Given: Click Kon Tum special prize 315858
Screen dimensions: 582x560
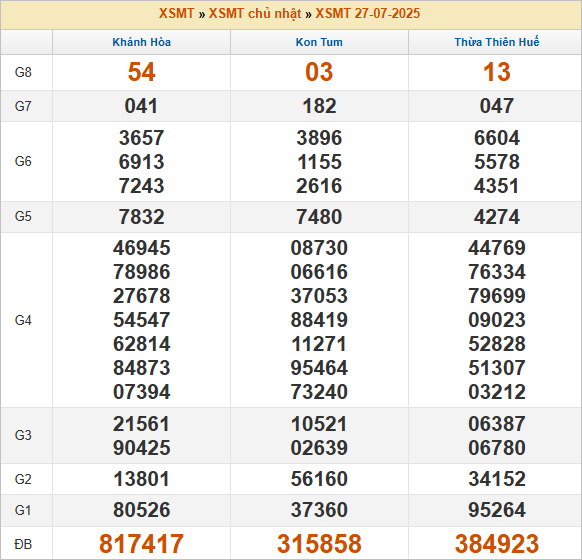Looking at the screenshot, I should click(x=319, y=544).
